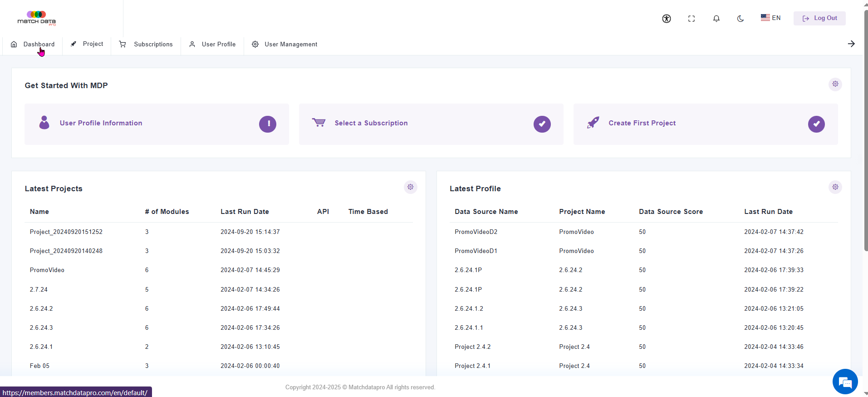Enter fullscreen mode via header icon
The height and width of the screenshot is (397, 868).
(691, 19)
